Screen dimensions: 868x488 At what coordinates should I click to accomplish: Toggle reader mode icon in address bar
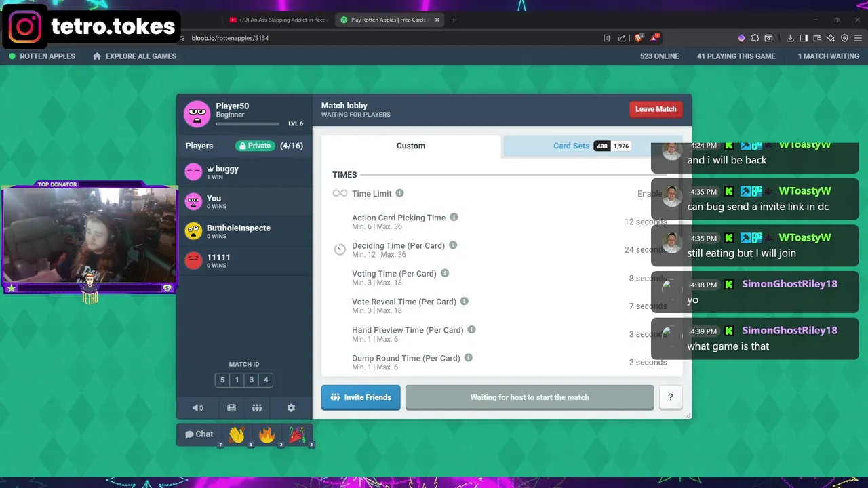pyautogui.click(x=606, y=38)
